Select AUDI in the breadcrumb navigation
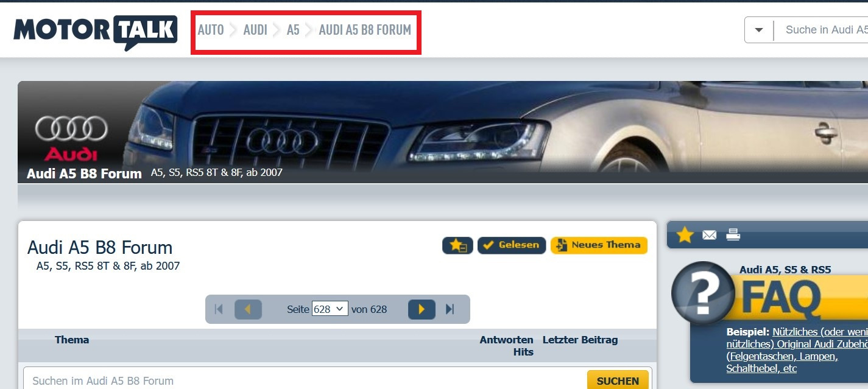 (x=255, y=29)
